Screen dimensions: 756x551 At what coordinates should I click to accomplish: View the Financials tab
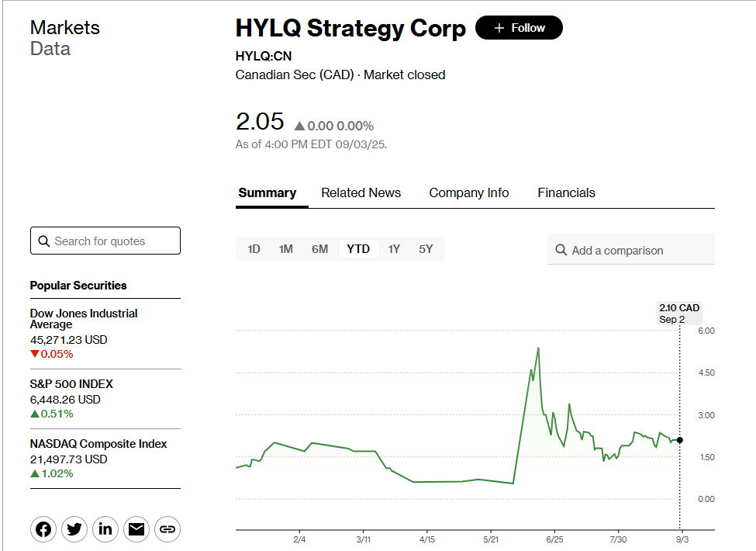[x=566, y=193]
